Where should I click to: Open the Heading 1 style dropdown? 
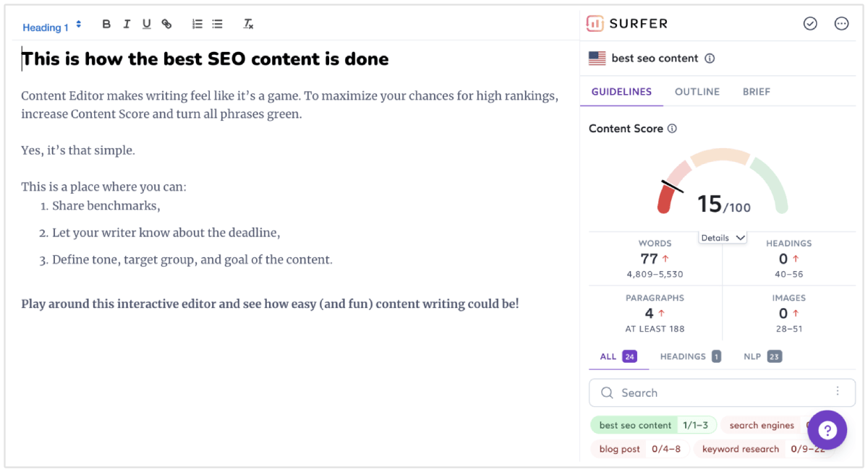(x=51, y=27)
